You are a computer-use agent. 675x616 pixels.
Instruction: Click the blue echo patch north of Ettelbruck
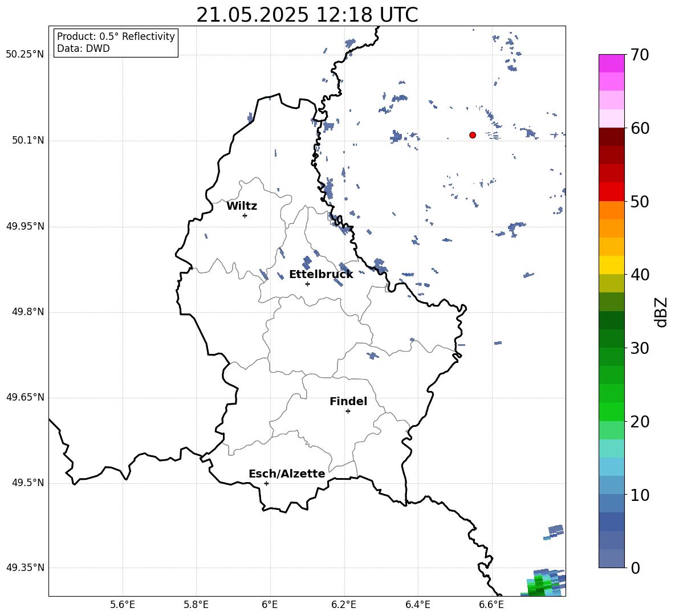(x=307, y=262)
